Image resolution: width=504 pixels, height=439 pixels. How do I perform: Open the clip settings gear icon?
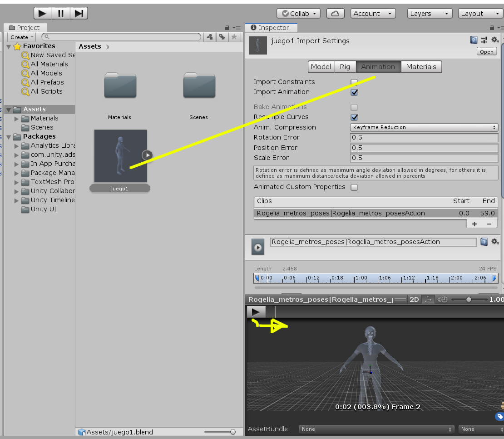coord(495,241)
